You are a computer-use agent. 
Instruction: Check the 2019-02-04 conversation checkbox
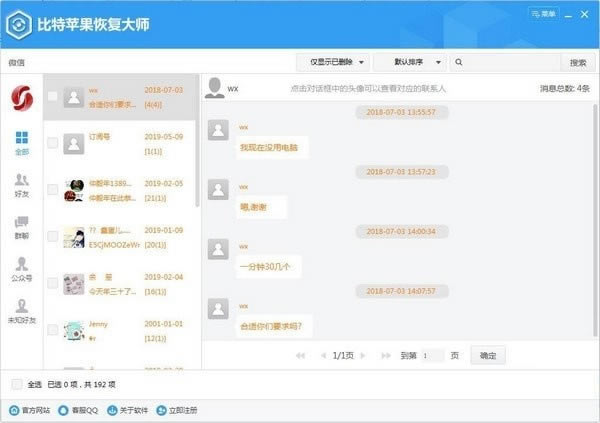pos(52,284)
